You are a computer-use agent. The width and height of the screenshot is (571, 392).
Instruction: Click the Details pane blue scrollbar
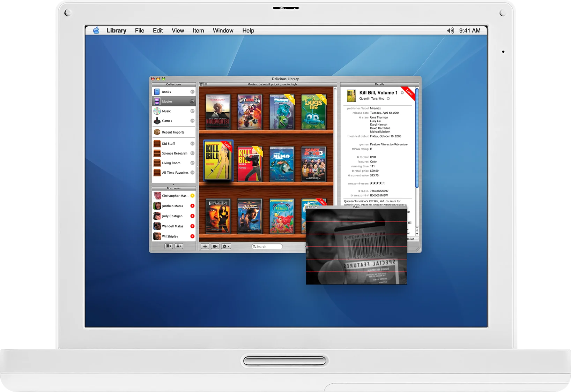pyautogui.click(x=417, y=138)
